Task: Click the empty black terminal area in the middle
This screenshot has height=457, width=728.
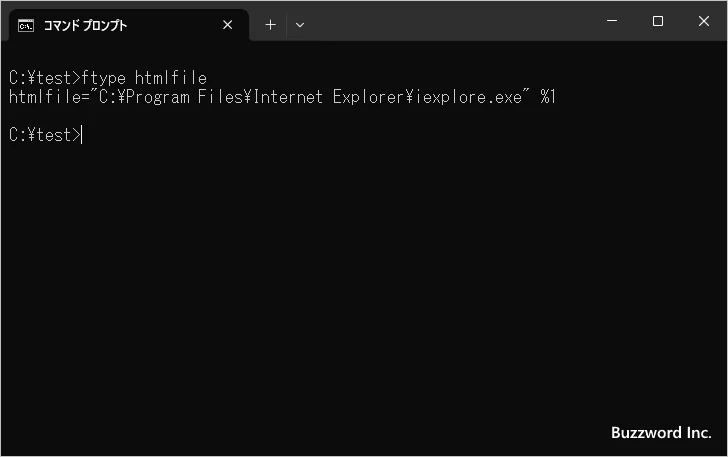Action: point(364,279)
